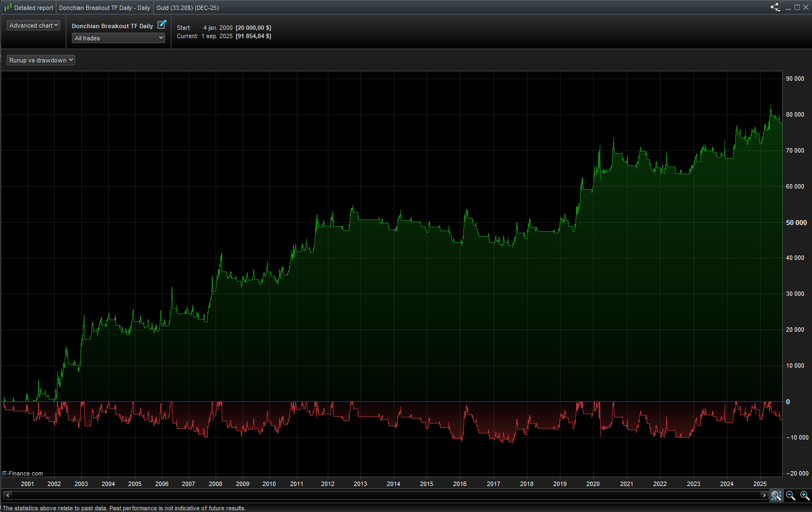This screenshot has width=812, height=512.
Task: Click the 2013 label on the time axis
Action: coord(360,484)
